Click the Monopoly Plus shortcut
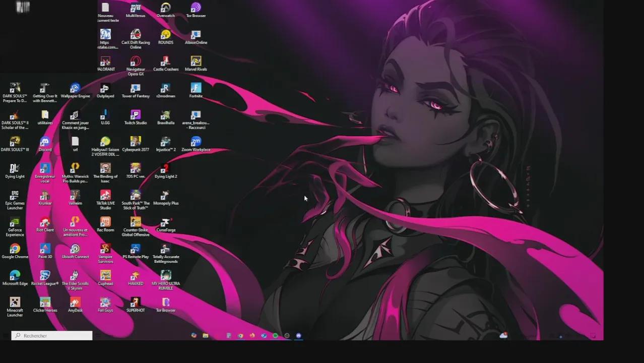 [166, 198]
